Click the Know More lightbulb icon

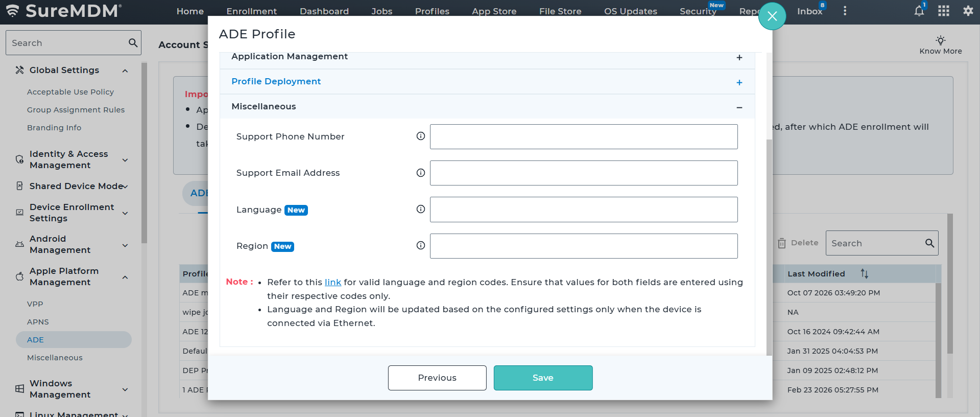[x=941, y=40]
